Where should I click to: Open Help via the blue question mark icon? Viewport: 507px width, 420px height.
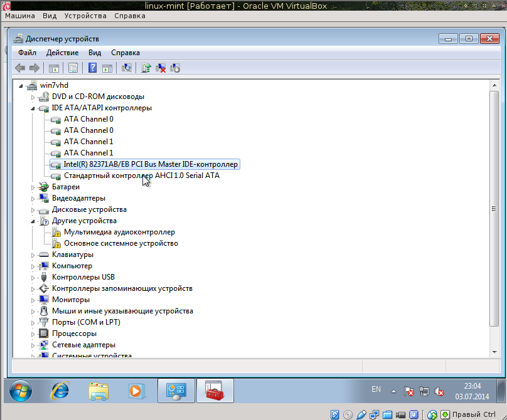[92, 68]
